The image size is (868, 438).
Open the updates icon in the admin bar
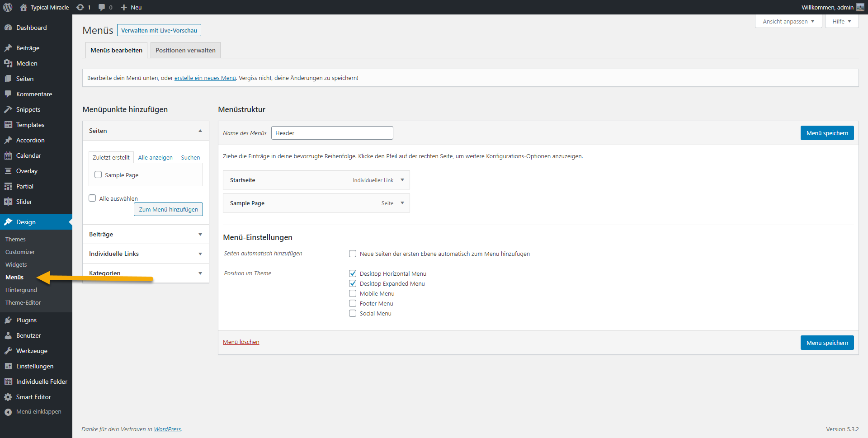click(80, 7)
